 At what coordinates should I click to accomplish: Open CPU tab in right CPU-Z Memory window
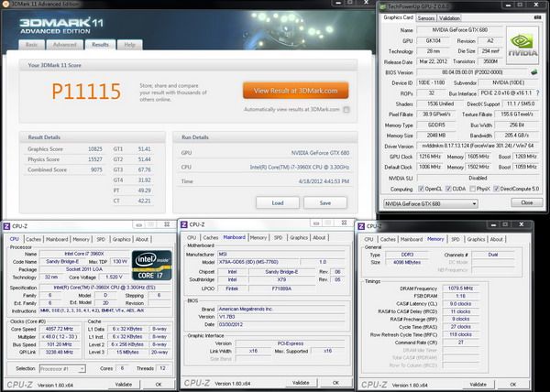[x=368, y=239]
